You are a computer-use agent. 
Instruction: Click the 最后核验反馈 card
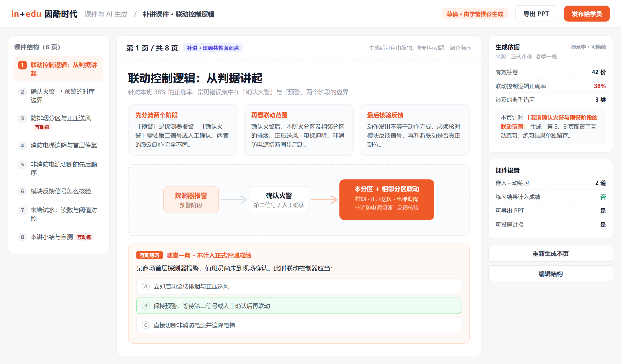pos(415,130)
